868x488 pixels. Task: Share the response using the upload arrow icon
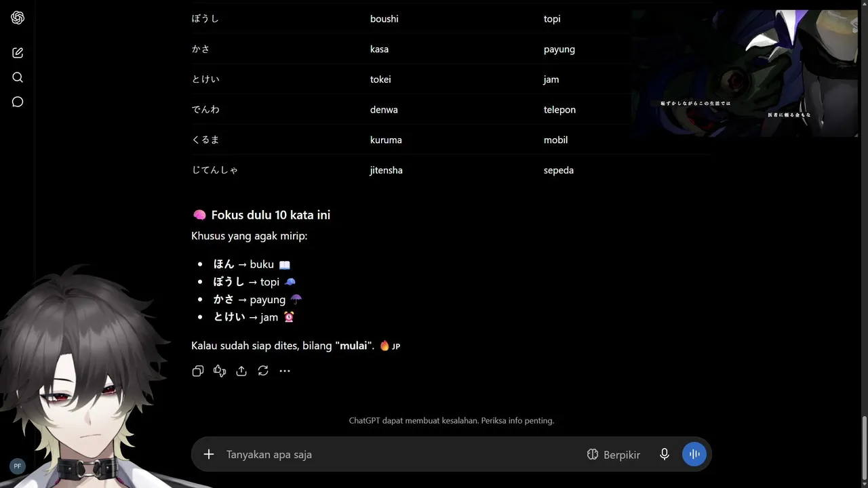coord(241,371)
